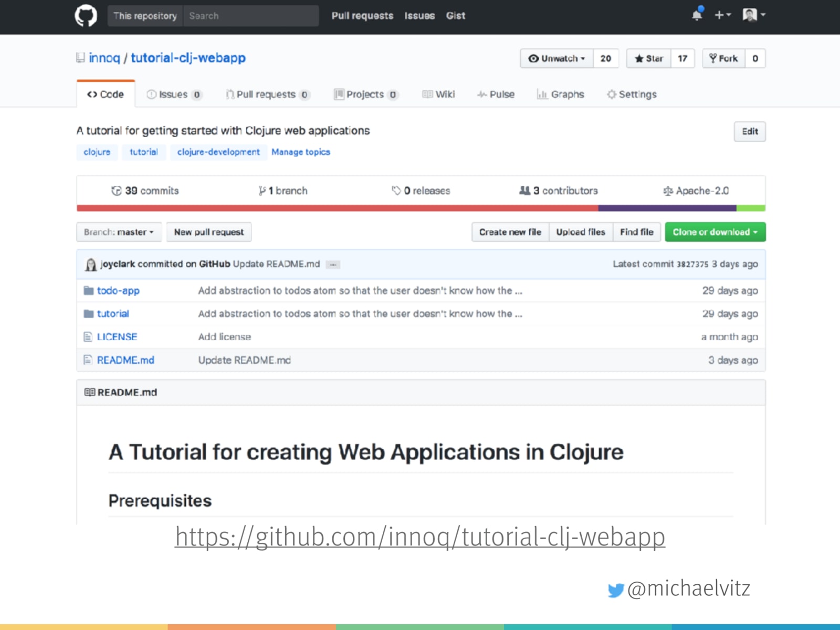Screen dimensions: 840x630
Task: Select the 'This repository' search scope
Action: (145, 16)
